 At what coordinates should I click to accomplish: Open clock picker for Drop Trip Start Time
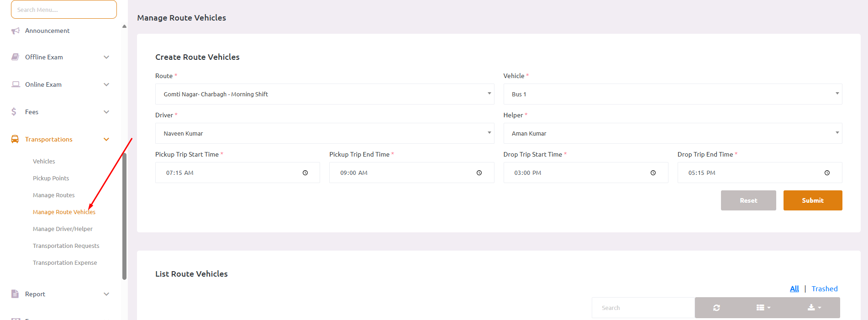(653, 173)
